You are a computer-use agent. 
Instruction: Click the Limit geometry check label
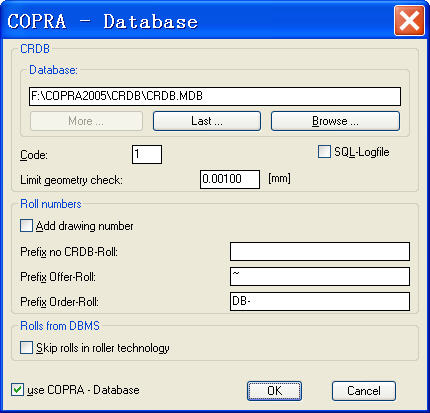click(x=71, y=180)
